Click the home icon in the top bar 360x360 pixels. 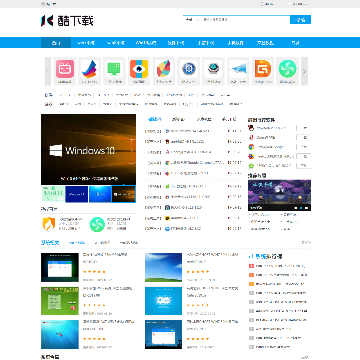pos(43,4)
